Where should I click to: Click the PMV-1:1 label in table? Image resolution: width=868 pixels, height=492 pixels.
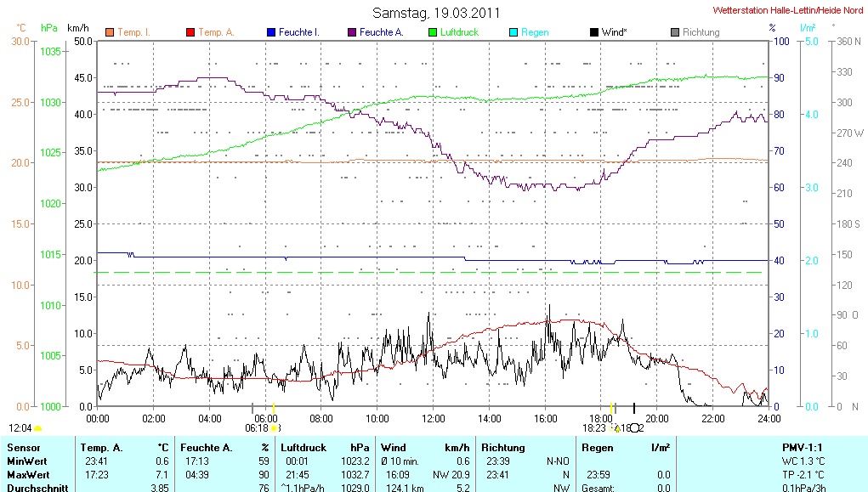point(802,447)
